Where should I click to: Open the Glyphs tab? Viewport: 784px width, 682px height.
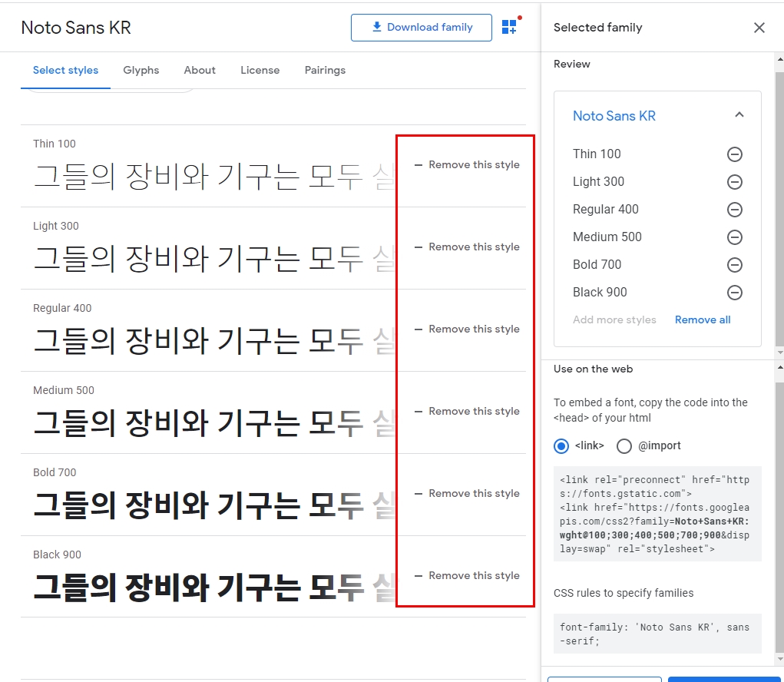(141, 71)
